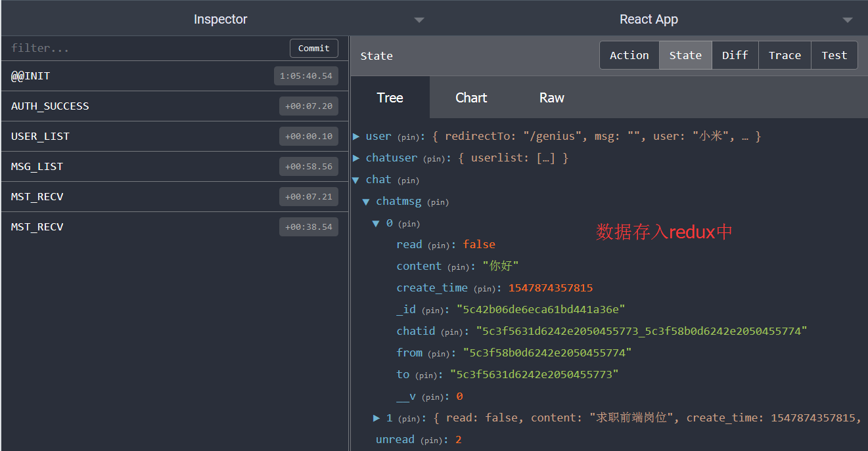Screen dimensions: 868x451
Task: Select the Chart tab
Action: (471, 98)
